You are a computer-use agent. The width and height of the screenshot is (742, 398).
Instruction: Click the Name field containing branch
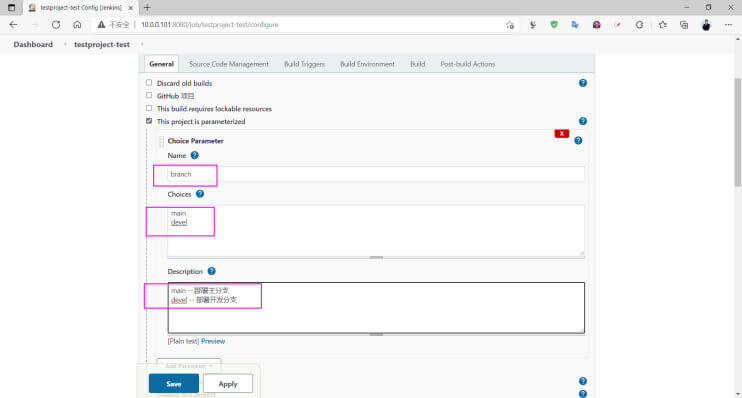(x=376, y=174)
